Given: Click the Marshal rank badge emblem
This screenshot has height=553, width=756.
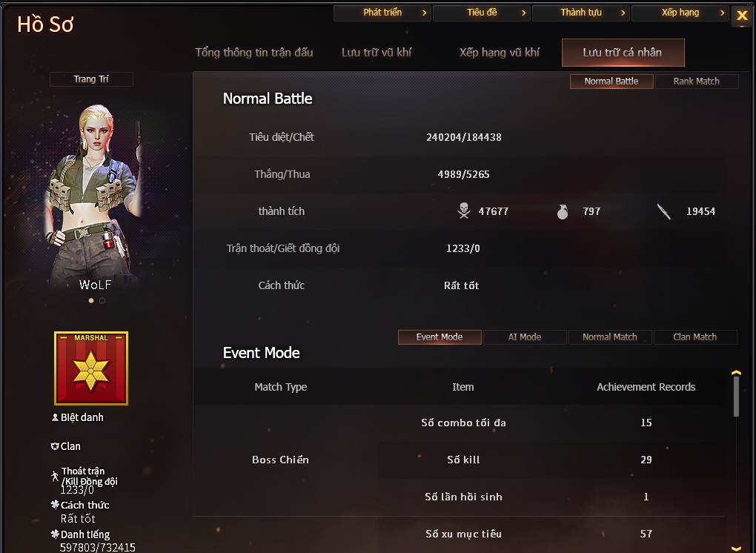Looking at the screenshot, I should pos(91,368).
